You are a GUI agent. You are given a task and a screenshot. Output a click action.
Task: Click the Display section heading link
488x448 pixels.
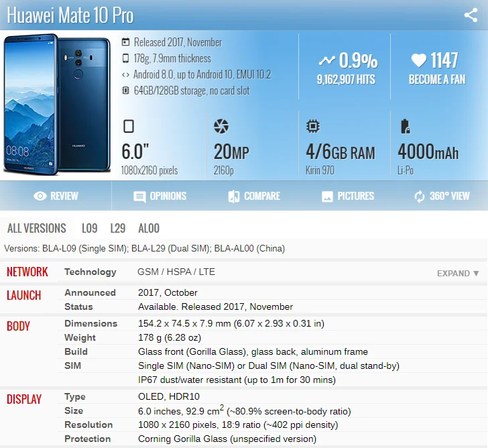click(x=24, y=399)
